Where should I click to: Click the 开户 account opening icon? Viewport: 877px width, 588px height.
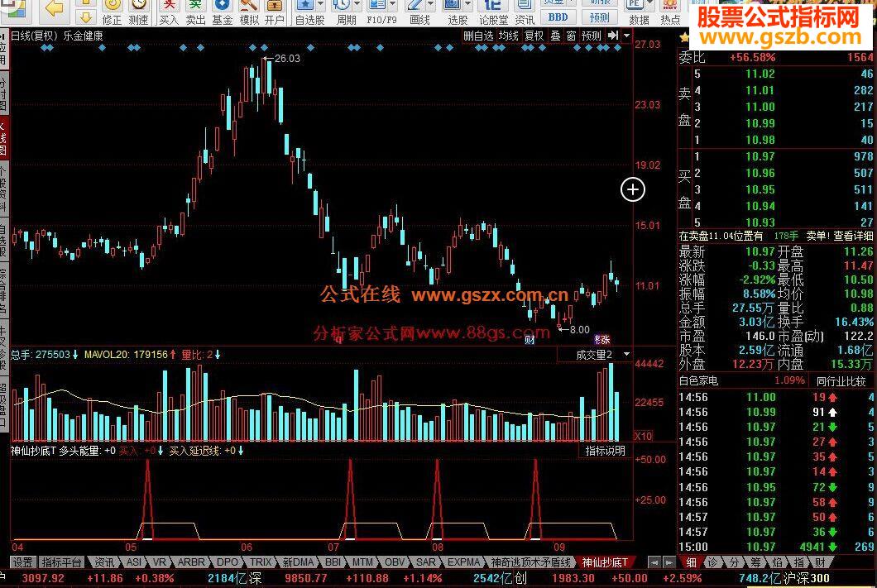(x=274, y=12)
